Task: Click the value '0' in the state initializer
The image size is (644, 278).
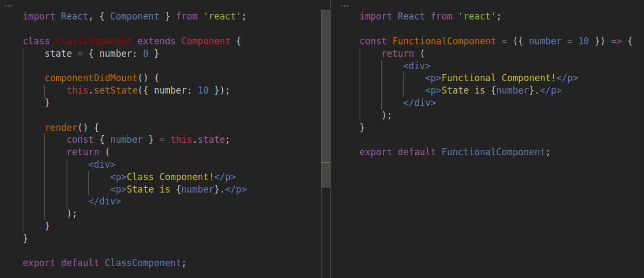Action: point(146,54)
